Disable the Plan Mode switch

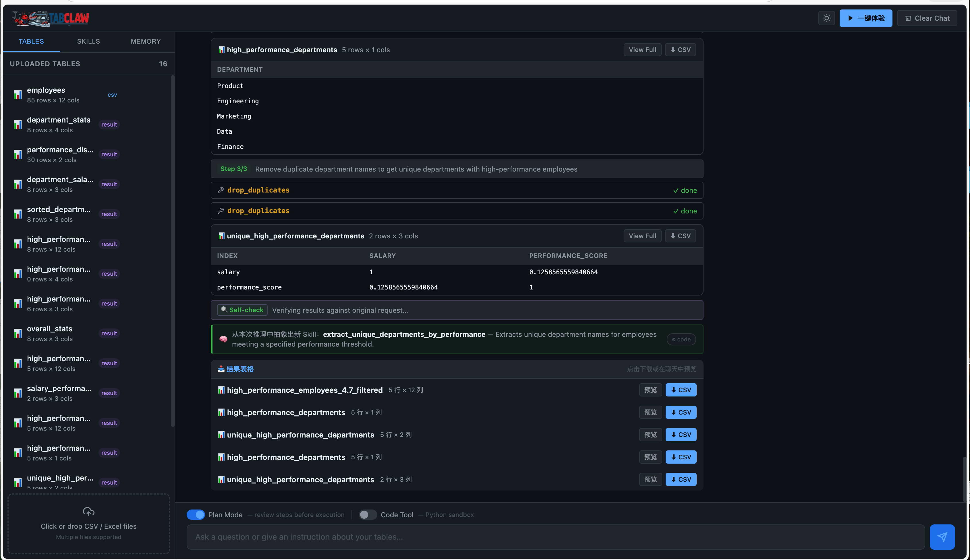(x=196, y=515)
